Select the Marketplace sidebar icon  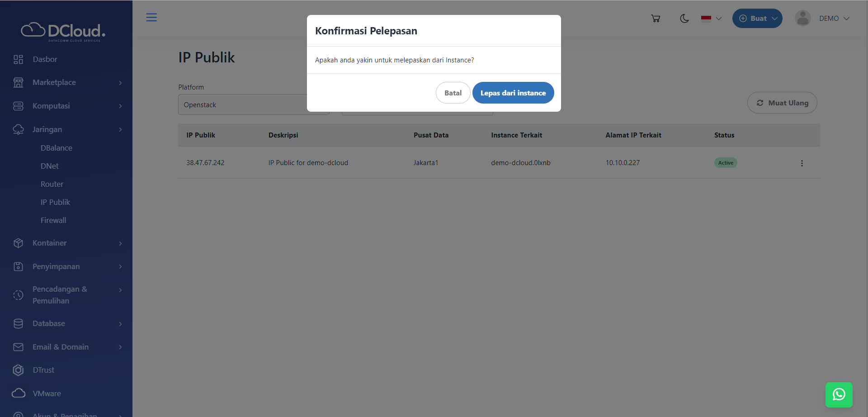pyautogui.click(x=18, y=82)
